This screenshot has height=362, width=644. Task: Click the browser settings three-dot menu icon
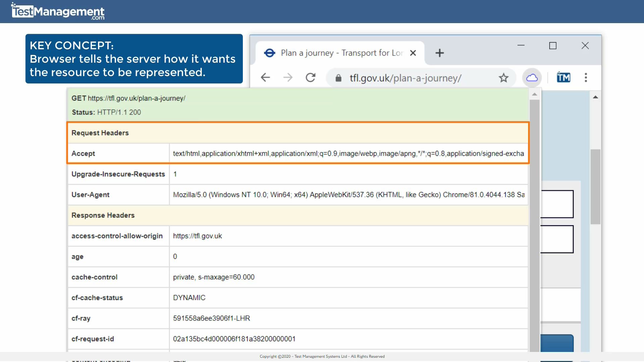(586, 78)
